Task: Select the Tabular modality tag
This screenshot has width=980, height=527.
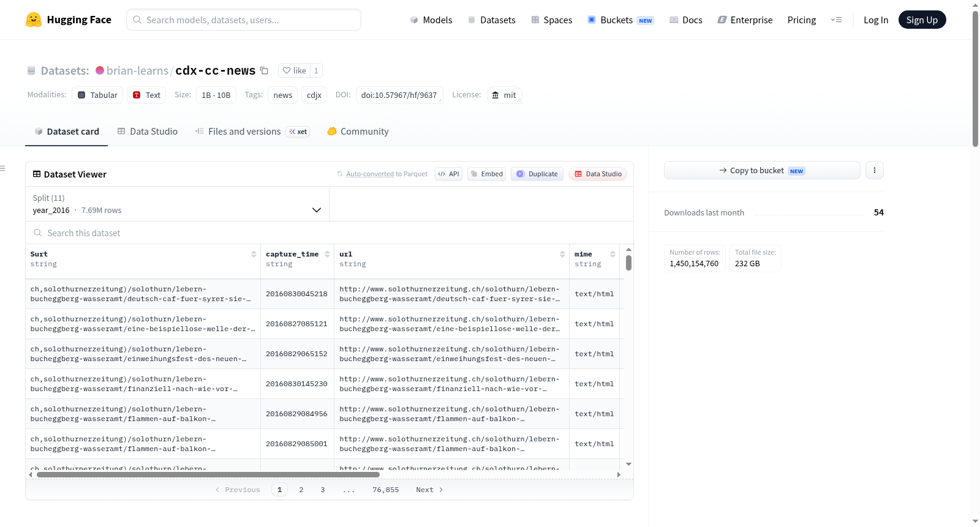Action: click(98, 95)
